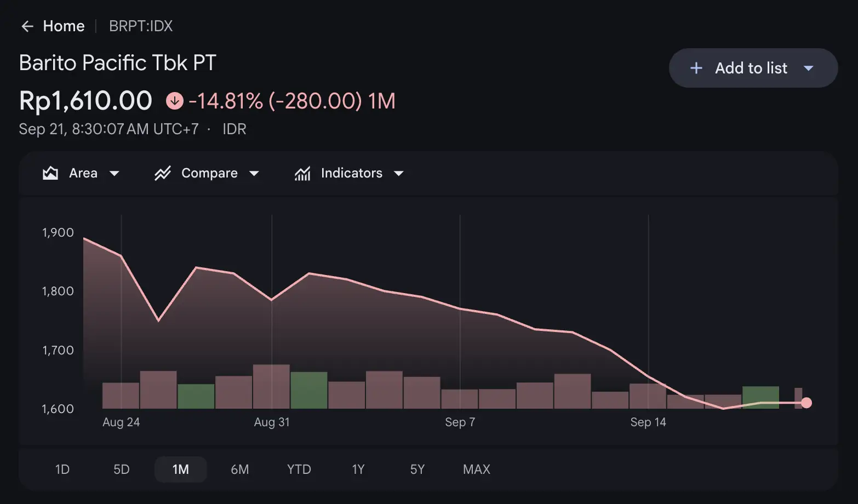858x504 pixels.
Task: Click the Sep 21 timestamp text
Action: point(109,129)
